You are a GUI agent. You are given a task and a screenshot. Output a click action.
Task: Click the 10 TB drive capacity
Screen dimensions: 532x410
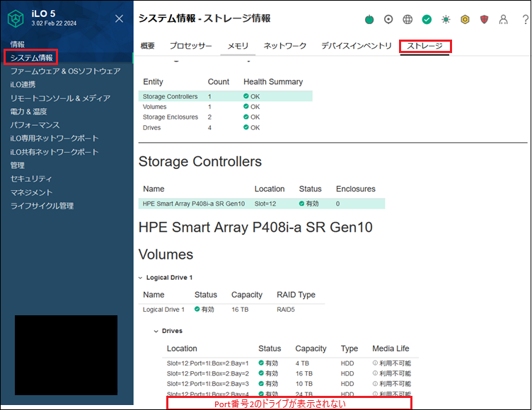[x=303, y=384]
